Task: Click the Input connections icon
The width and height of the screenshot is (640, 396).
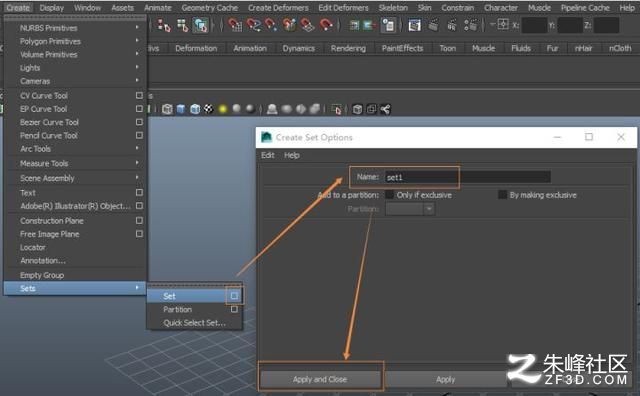Action: [354, 25]
